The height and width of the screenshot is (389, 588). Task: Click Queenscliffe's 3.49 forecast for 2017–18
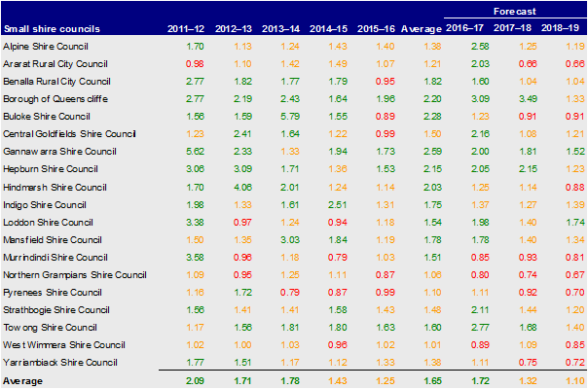point(528,99)
